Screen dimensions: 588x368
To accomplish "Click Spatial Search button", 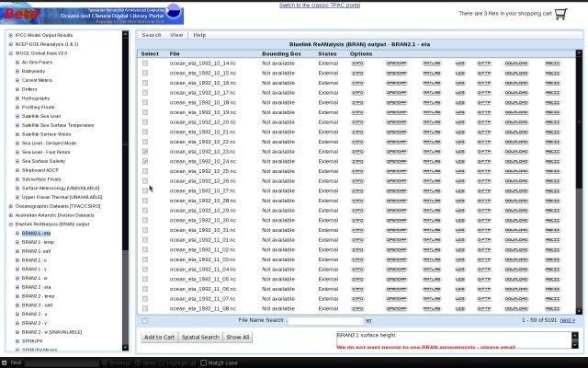I will 200,338.
